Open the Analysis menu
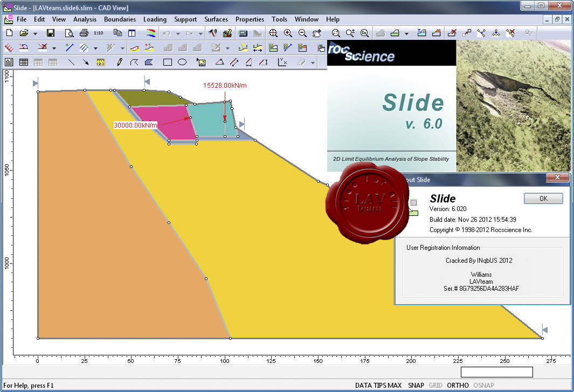The height and width of the screenshot is (392, 574). click(x=85, y=19)
